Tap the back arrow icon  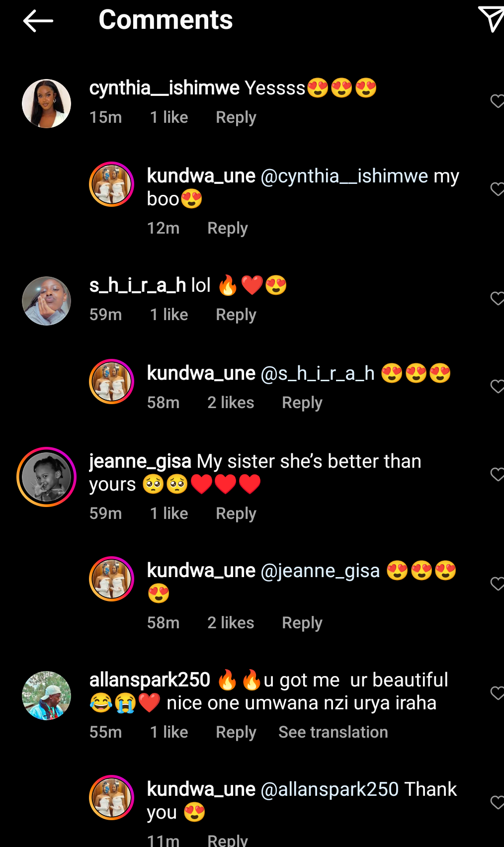pos(38,21)
